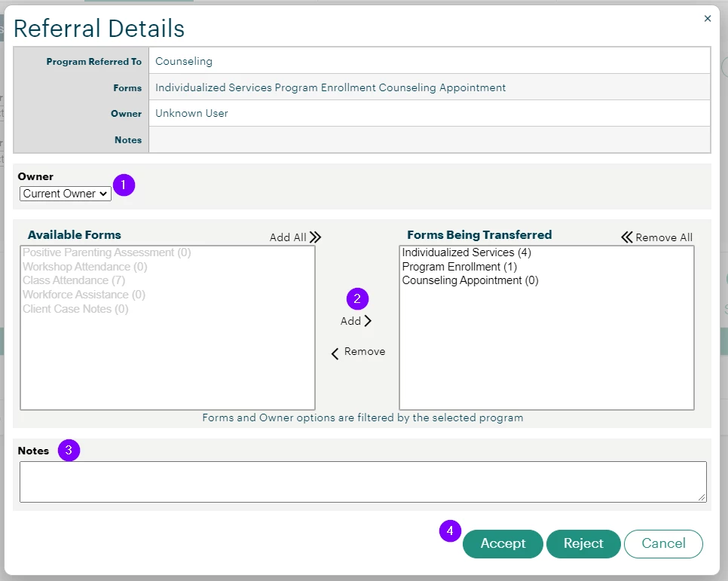Select Class Attendance (7) form

(74, 280)
